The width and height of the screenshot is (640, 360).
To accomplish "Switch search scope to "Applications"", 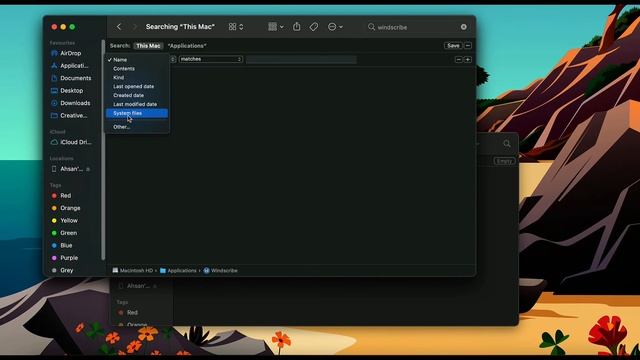I will [187, 46].
